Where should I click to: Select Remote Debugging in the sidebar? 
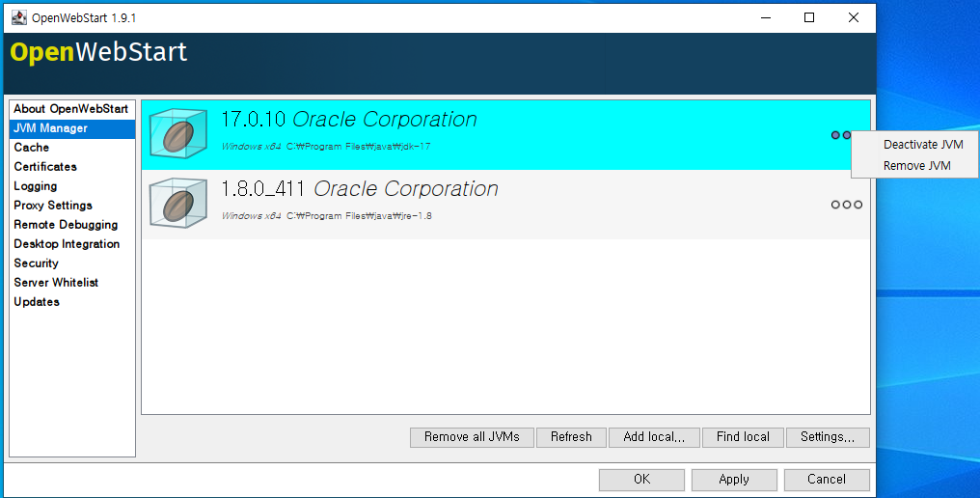click(x=72, y=225)
